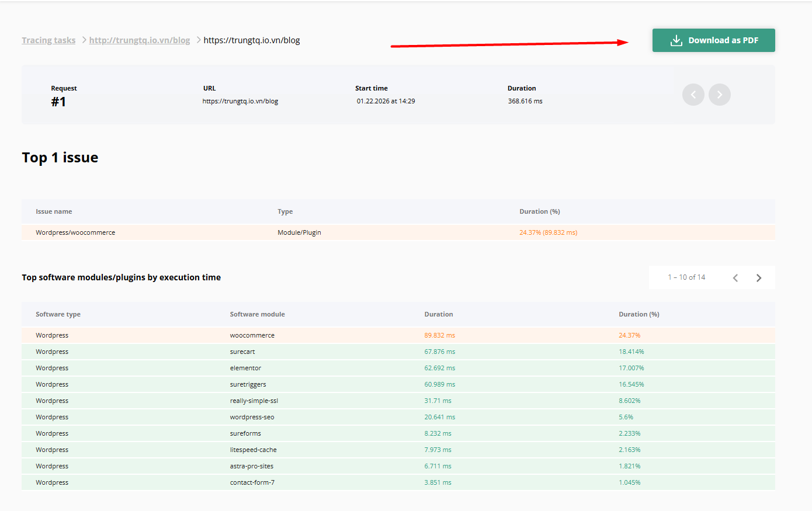
Task: Open the http://trungtq.io.vn/blog breadcrumb link
Action: pos(140,40)
